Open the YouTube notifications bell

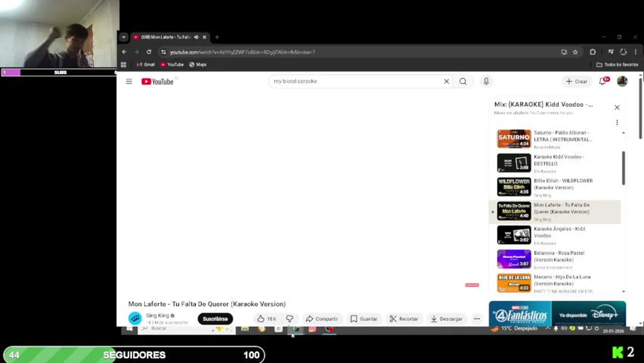603,81
